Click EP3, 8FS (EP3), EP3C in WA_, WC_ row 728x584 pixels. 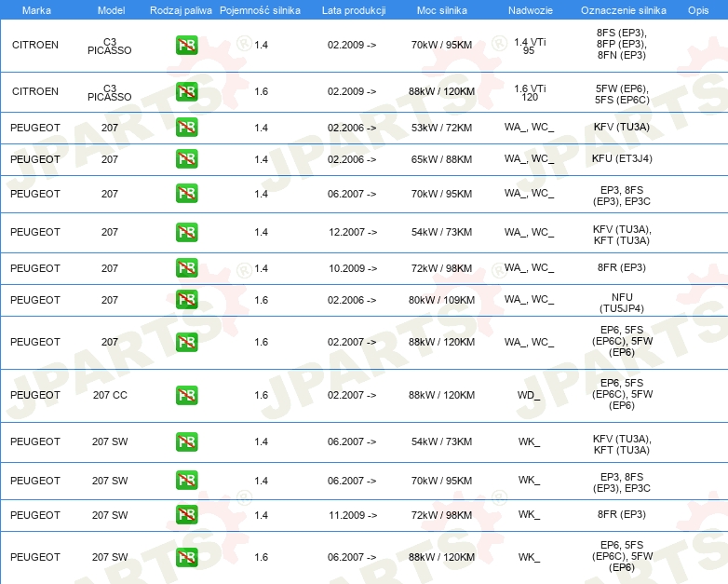[622, 196]
